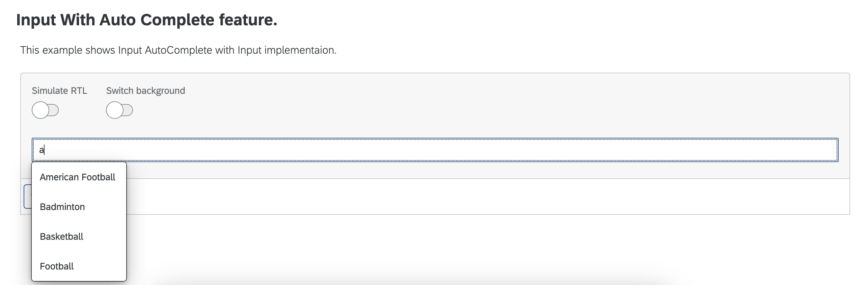Click the Switch background switch knob
Viewport: 868px width, 285px height.
click(x=115, y=110)
